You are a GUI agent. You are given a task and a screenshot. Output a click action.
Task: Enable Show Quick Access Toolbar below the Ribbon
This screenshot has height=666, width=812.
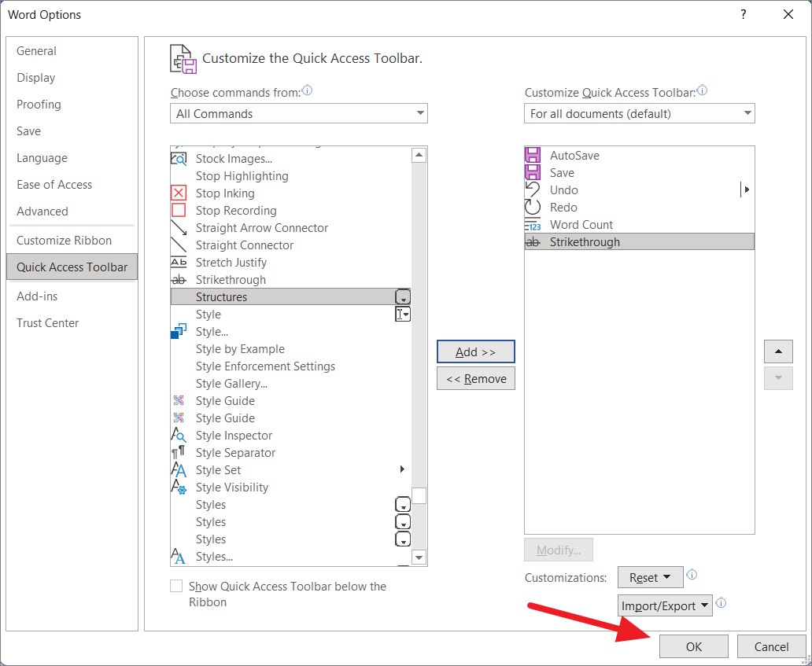click(176, 586)
